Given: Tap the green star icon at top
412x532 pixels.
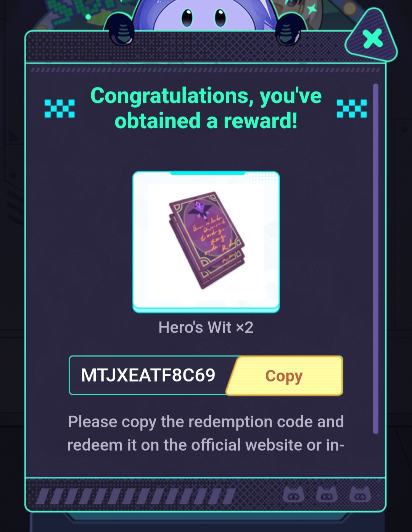Looking at the screenshot, I should [x=312, y=8].
